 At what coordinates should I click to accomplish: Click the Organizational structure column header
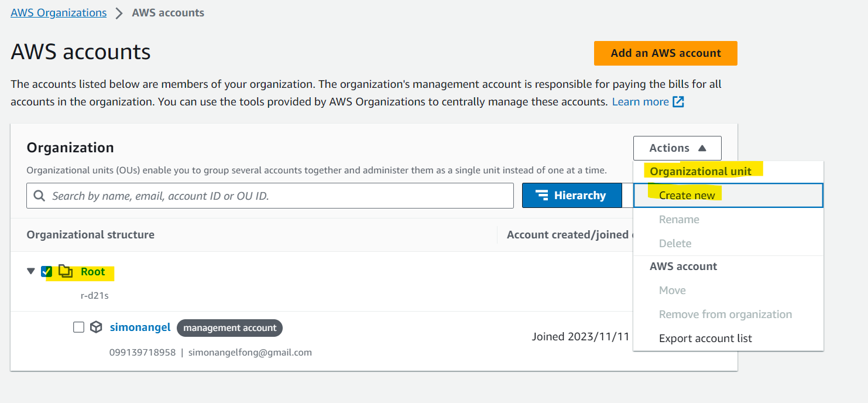[x=91, y=235]
